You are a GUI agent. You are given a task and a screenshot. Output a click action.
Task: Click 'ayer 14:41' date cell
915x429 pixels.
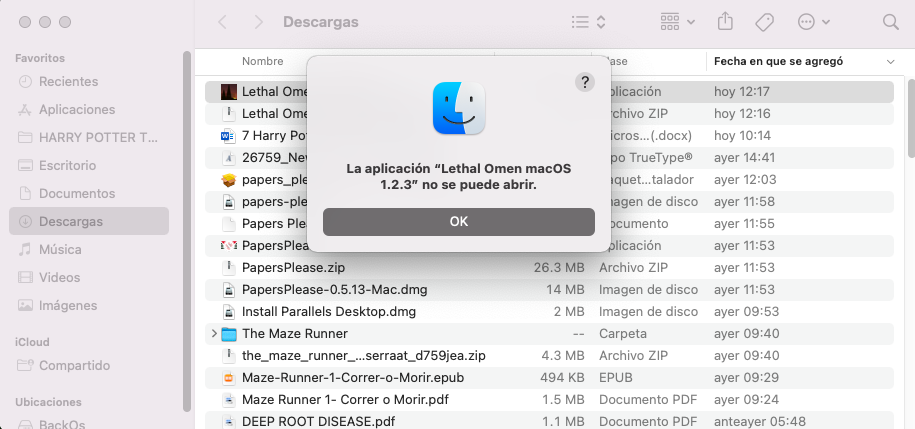[x=744, y=158]
